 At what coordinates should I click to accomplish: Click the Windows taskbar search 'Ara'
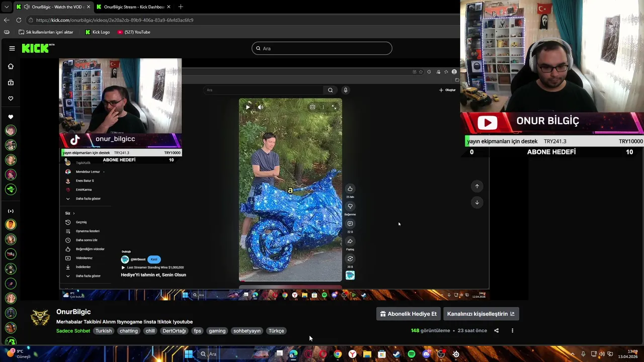click(233, 354)
